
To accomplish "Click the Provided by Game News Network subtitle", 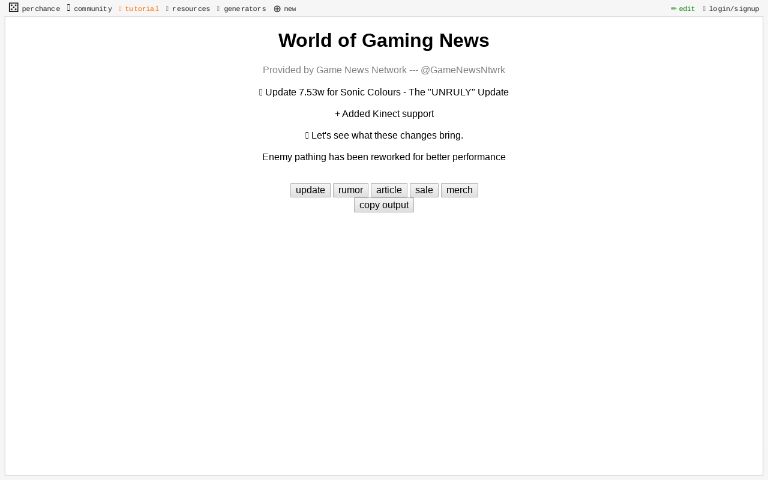I will [x=384, y=70].
